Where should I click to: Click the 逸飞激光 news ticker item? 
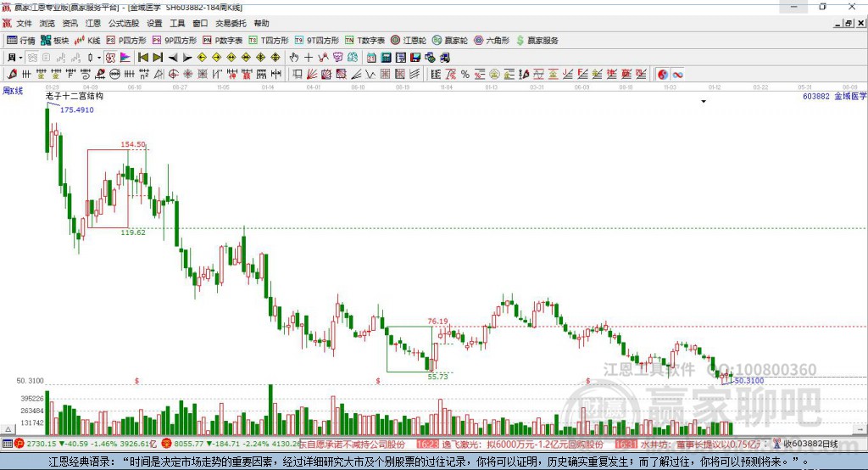click(509, 444)
